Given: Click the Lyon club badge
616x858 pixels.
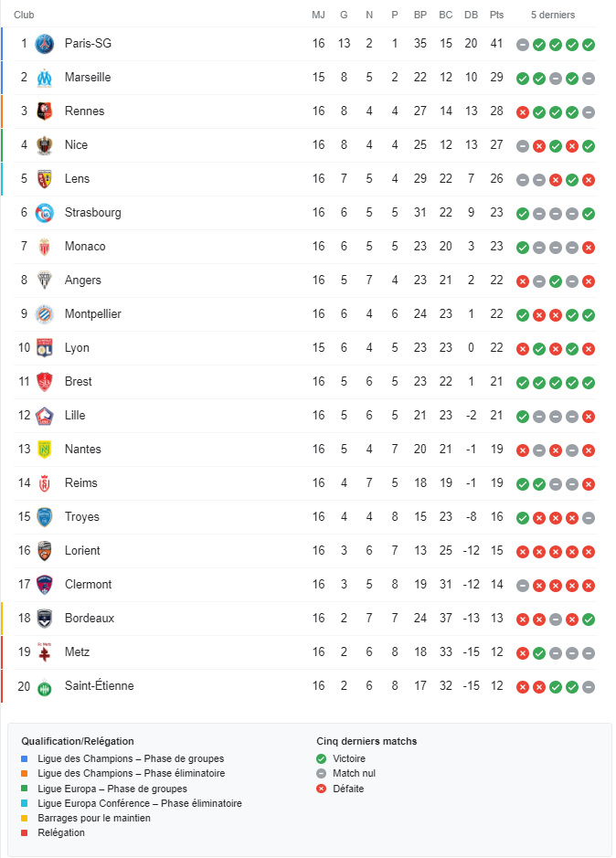Looking at the screenshot, I should [44, 348].
